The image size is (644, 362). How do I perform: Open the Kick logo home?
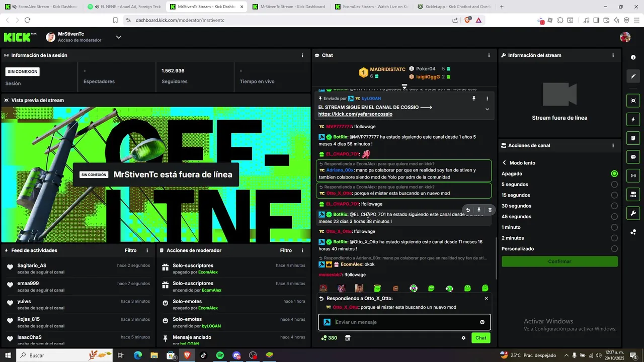[x=20, y=37]
